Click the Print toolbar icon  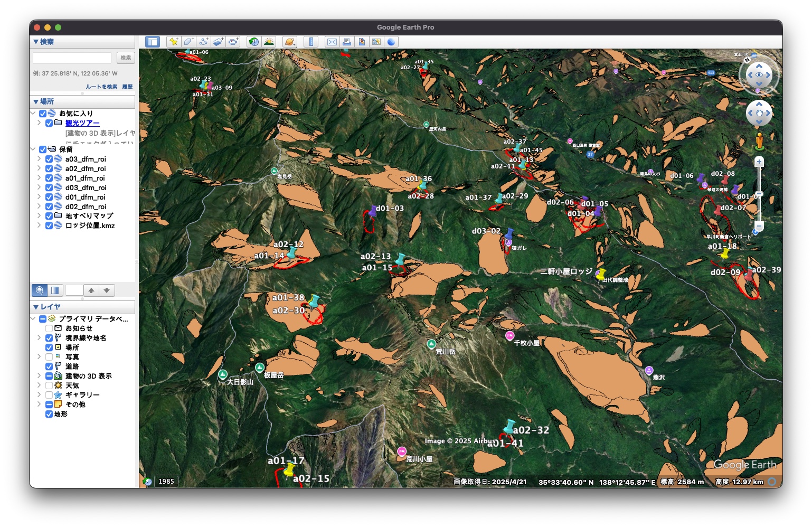(346, 42)
